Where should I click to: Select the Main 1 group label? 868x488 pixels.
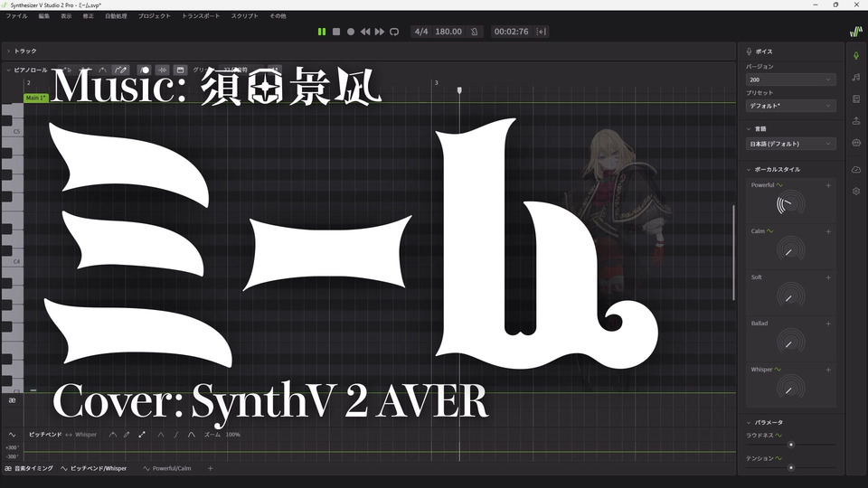point(36,98)
